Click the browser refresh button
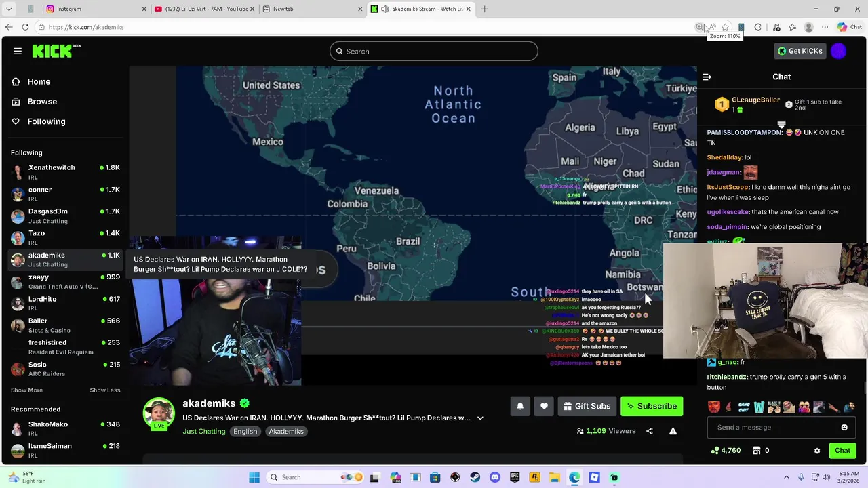 (x=25, y=27)
